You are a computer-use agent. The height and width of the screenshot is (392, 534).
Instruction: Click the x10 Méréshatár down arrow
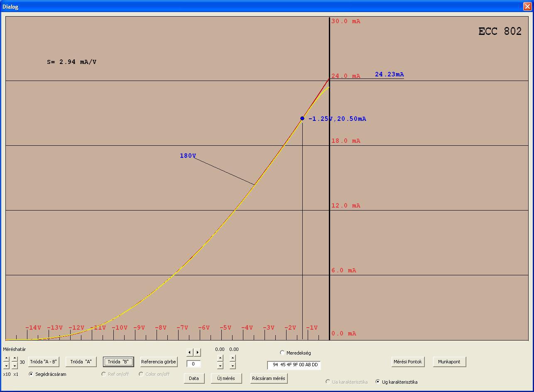click(6, 365)
